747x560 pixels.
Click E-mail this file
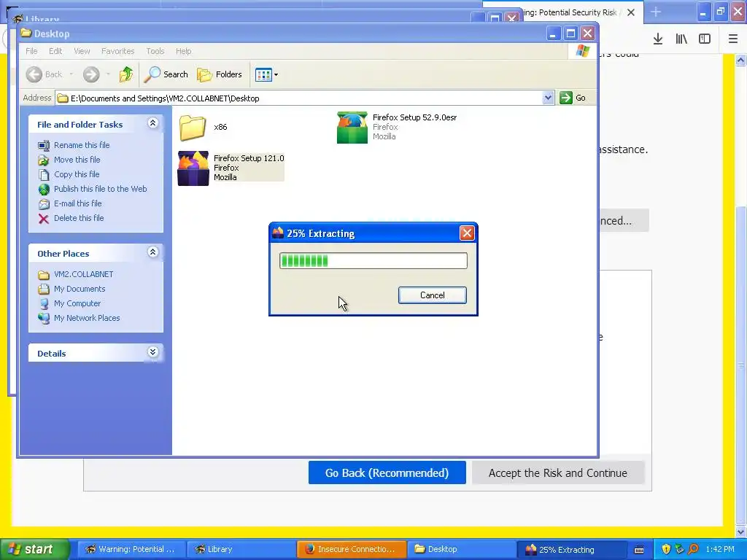tap(77, 203)
